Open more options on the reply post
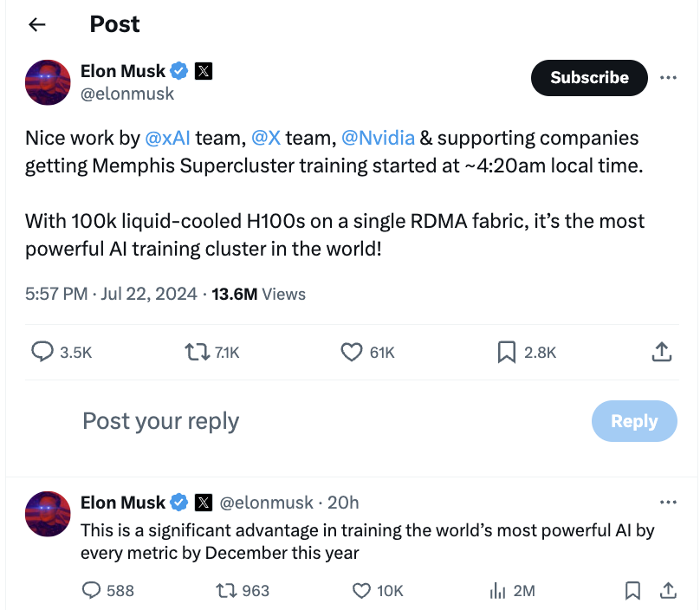700x610 pixels. (668, 503)
